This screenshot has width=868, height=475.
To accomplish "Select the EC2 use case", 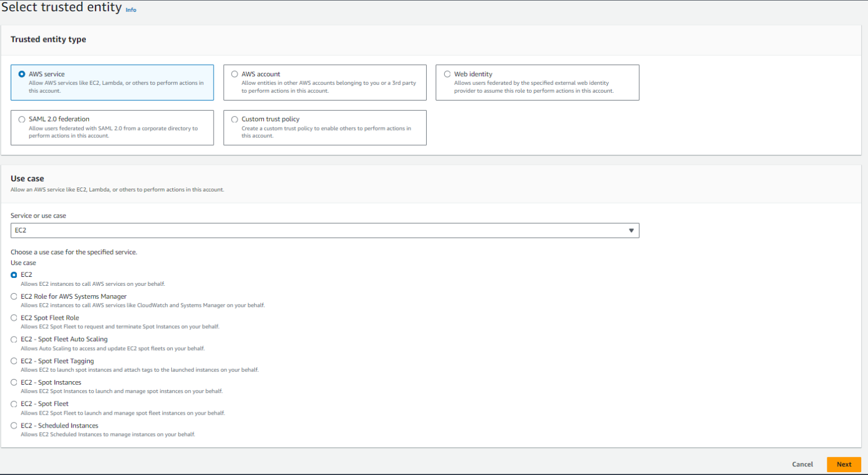I will pyautogui.click(x=14, y=274).
